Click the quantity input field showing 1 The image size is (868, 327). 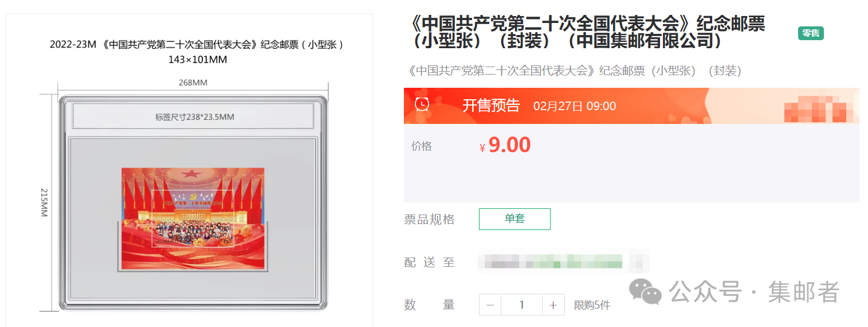(521, 305)
